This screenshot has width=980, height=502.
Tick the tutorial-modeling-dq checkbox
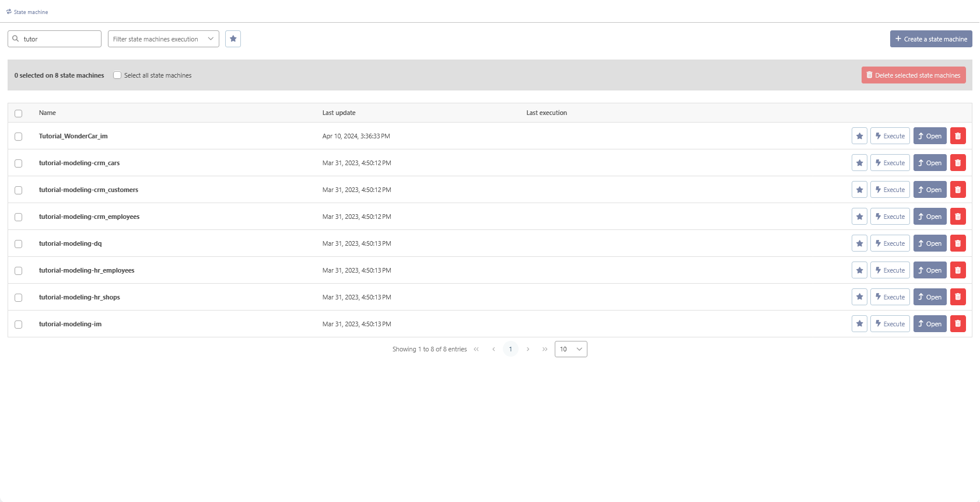(x=18, y=244)
